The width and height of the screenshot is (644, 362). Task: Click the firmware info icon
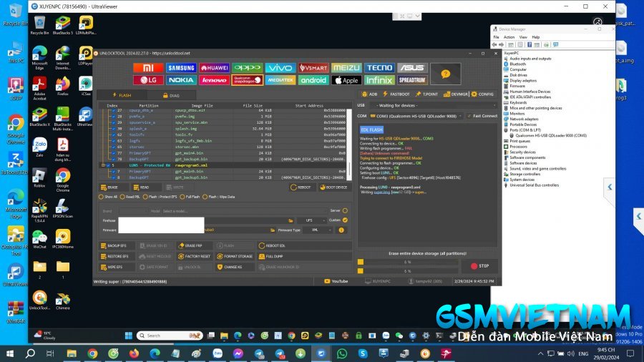[341, 230]
